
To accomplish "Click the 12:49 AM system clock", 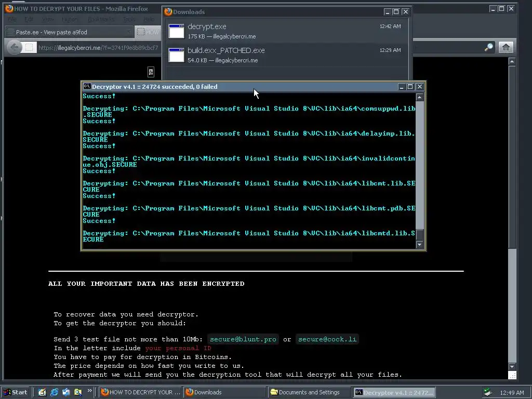I will [512, 393].
